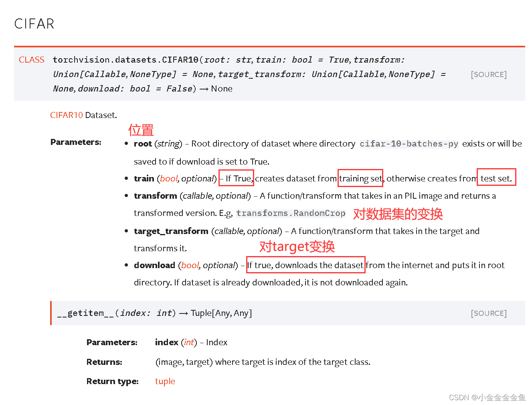The image size is (532, 405).
Task: Click the cifar-10-batches-py code text
Action: click(x=409, y=144)
